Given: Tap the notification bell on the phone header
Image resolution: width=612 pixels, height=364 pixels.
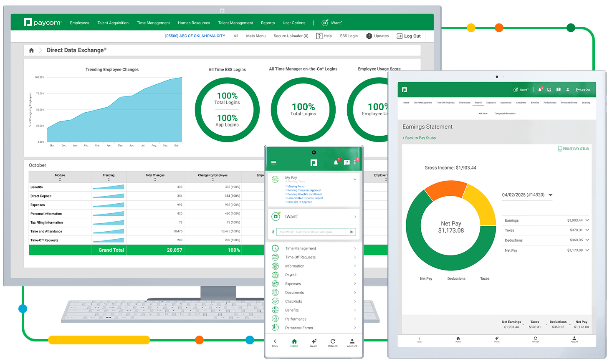Looking at the screenshot, I should (336, 163).
